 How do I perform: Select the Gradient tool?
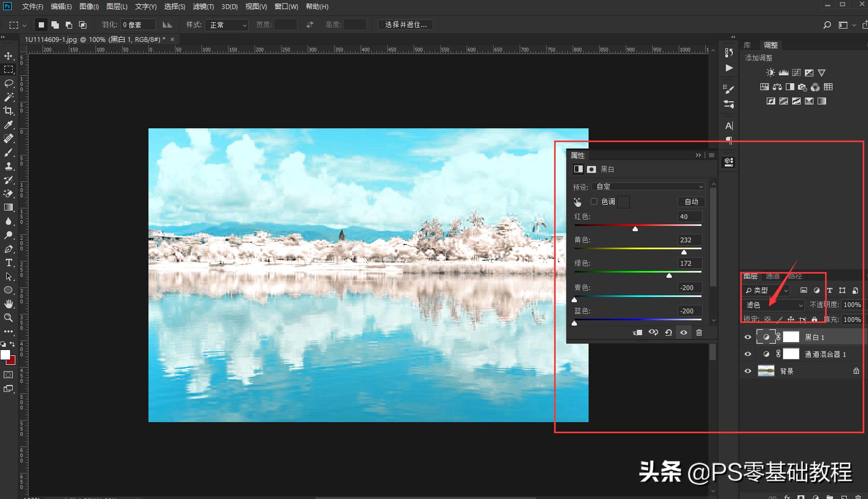coord(8,207)
